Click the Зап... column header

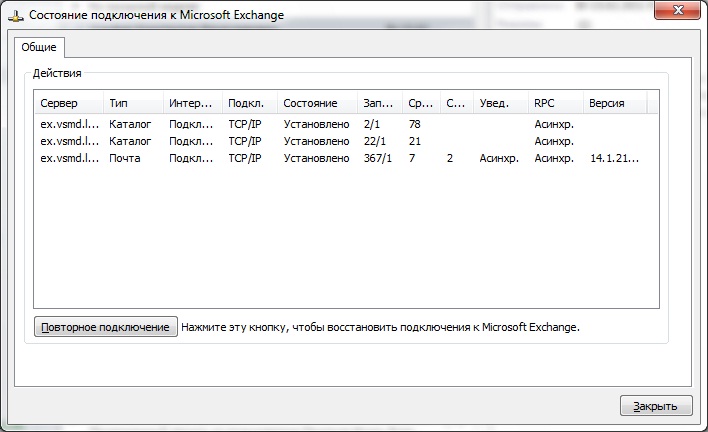380,103
